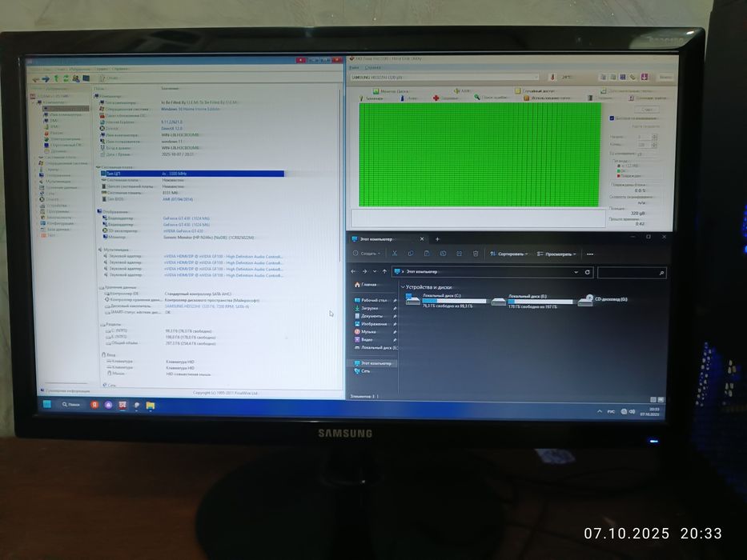Open the Файл menu in HD Tune

355,68
